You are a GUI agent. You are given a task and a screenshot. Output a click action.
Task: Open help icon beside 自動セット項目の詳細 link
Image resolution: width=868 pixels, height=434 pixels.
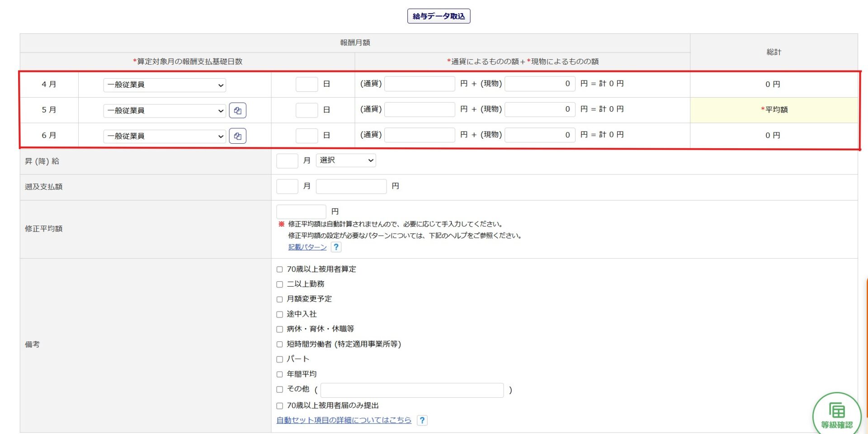point(422,420)
